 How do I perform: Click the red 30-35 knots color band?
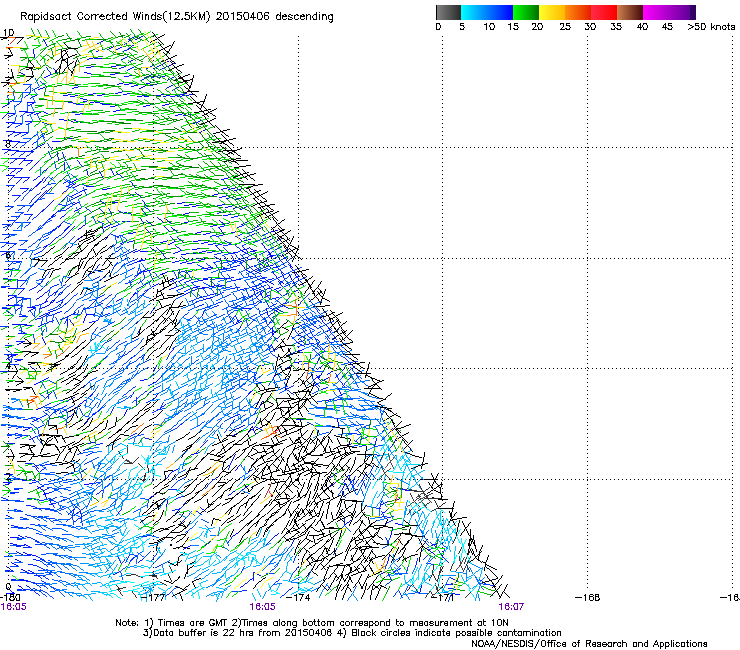click(x=604, y=12)
